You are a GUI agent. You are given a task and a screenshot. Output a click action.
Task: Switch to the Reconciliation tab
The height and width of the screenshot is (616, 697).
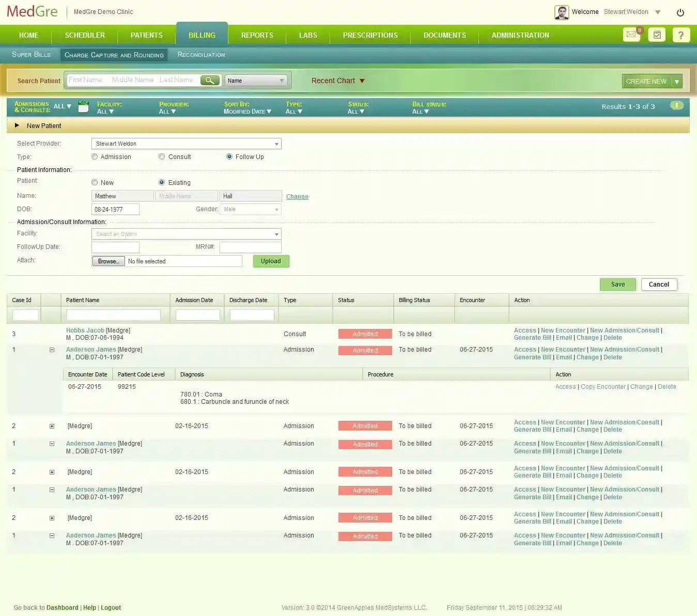tap(201, 54)
